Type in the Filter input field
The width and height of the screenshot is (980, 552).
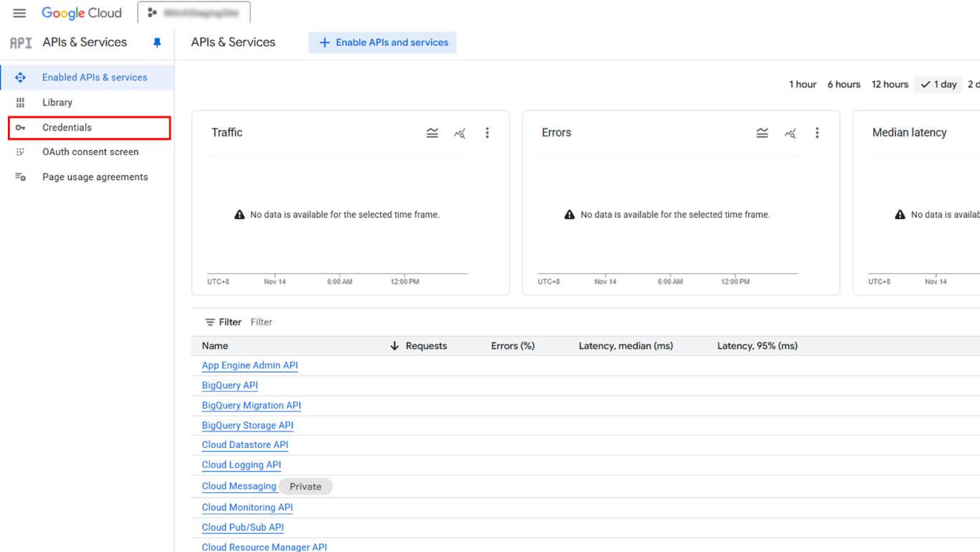359,322
